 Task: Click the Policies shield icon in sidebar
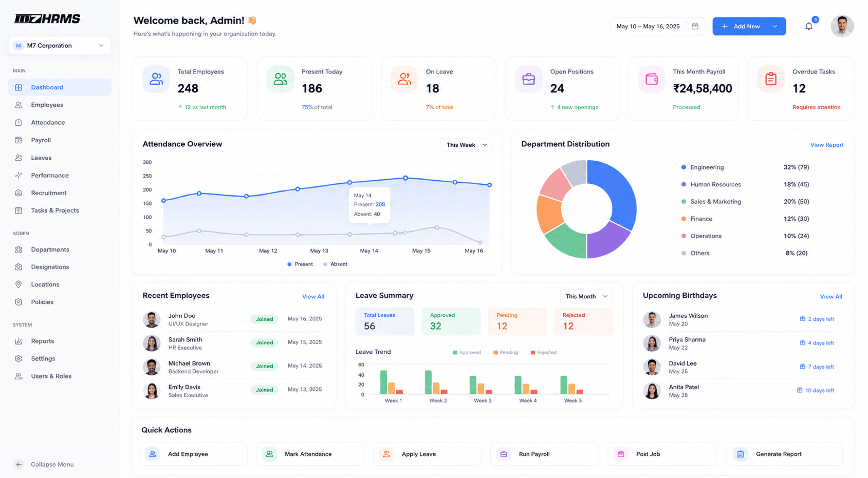coord(19,302)
